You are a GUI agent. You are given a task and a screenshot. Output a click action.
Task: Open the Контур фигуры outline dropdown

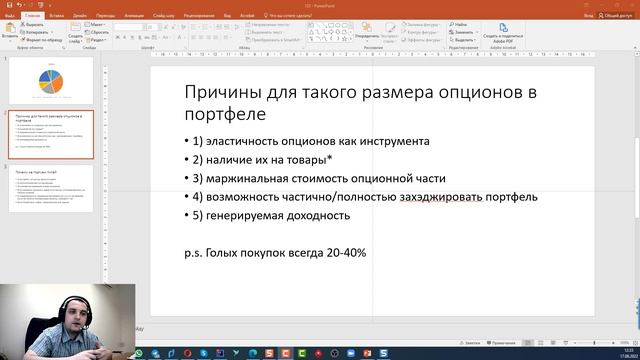tap(420, 32)
